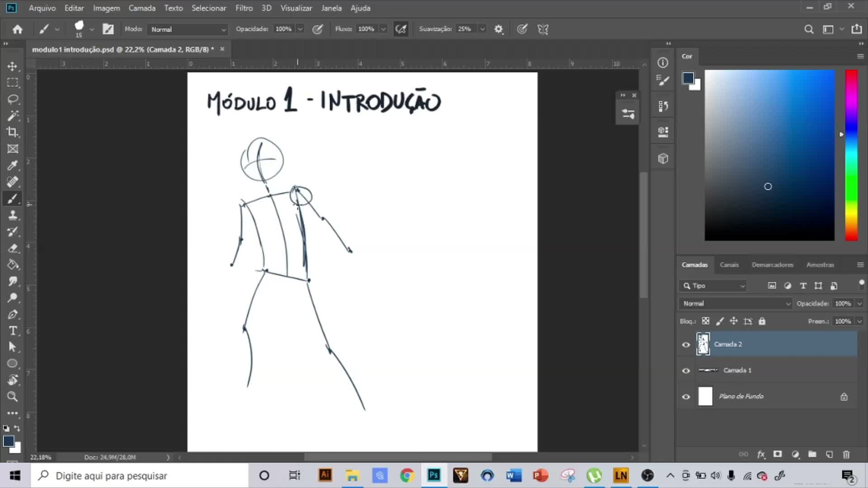
Task: Select the Hand tool
Action: tap(13, 380)
